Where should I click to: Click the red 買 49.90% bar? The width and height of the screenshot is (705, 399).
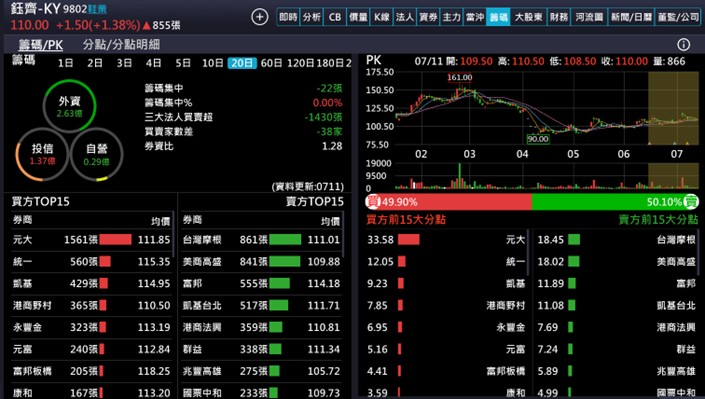click(448, 202)
